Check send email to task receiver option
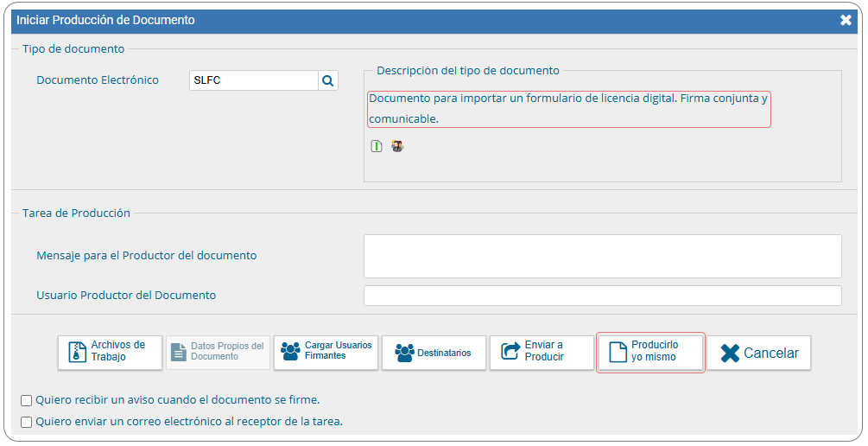Screen dimensions: 868x446 [x=26, y=422]
